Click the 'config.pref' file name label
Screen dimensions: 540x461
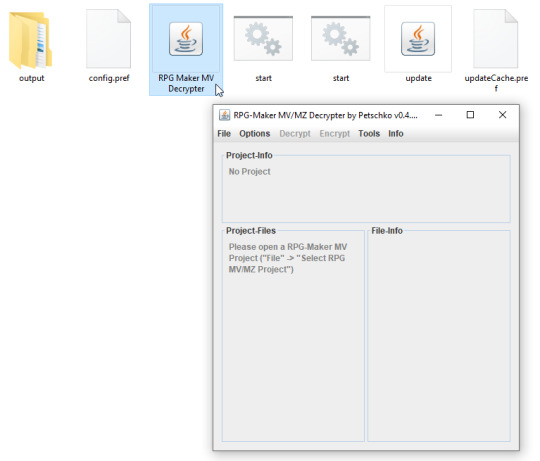109,78
